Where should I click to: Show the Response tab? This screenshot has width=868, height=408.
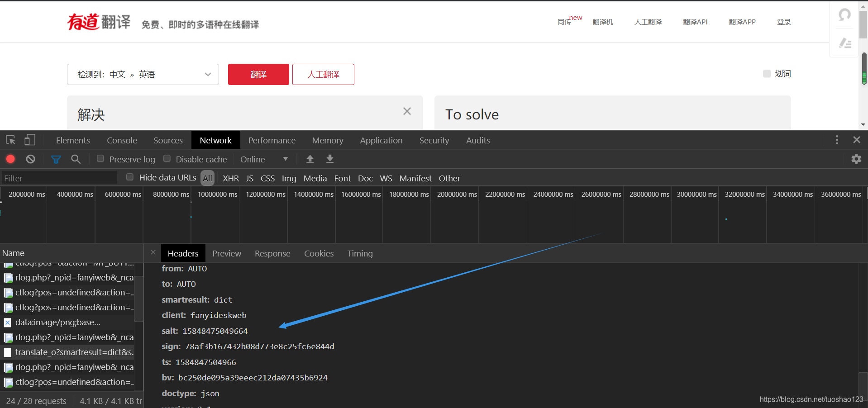[272, 253]
